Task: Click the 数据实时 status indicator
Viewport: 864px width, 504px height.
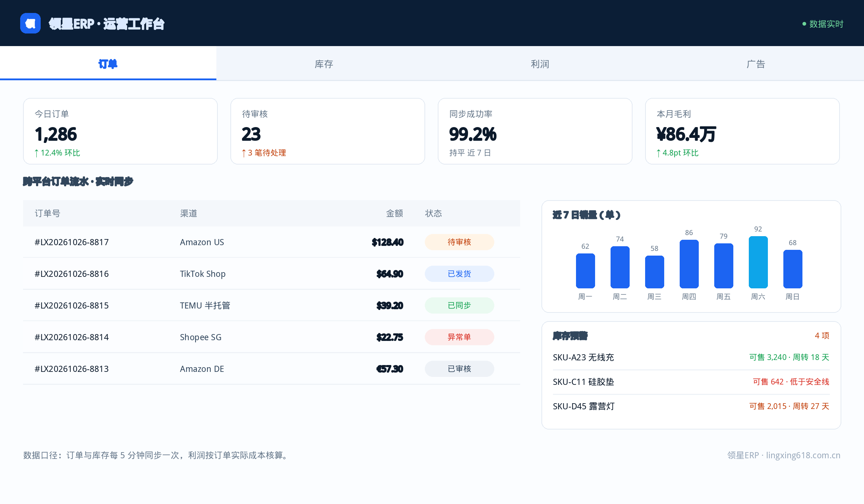Action: pos(823,24)
